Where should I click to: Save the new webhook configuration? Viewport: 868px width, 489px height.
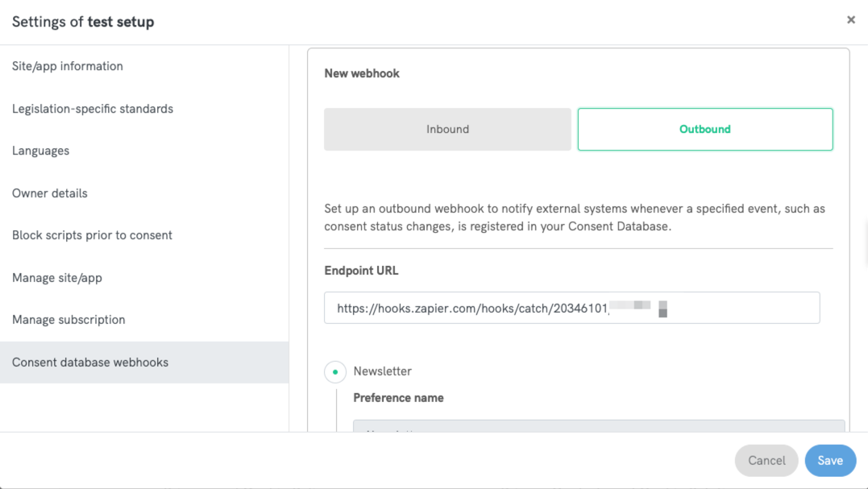click(830, 460)
